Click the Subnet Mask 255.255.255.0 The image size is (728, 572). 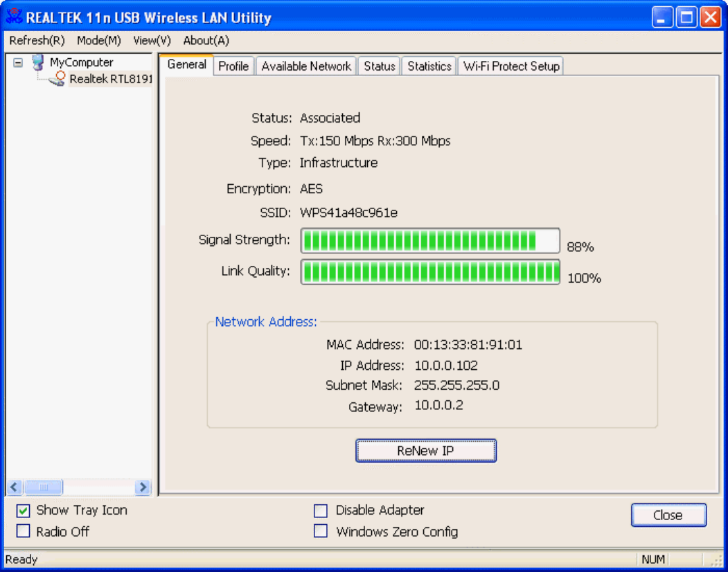(457, 385)
